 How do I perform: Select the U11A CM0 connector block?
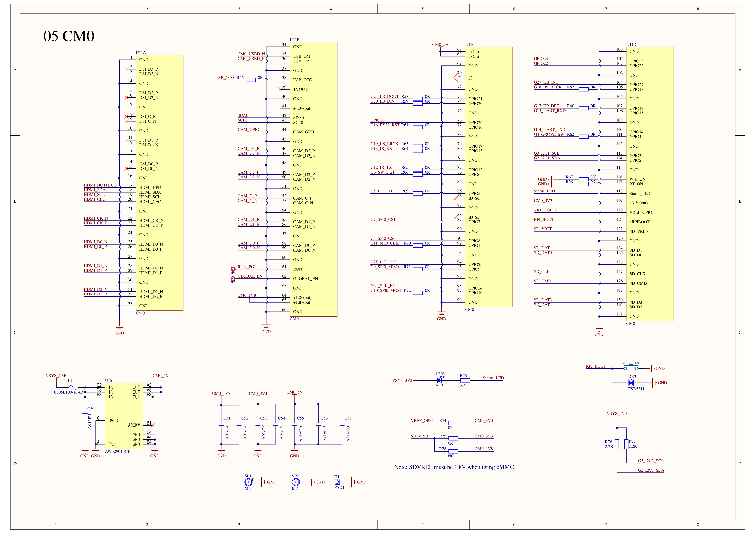click(x=160, y=183)
